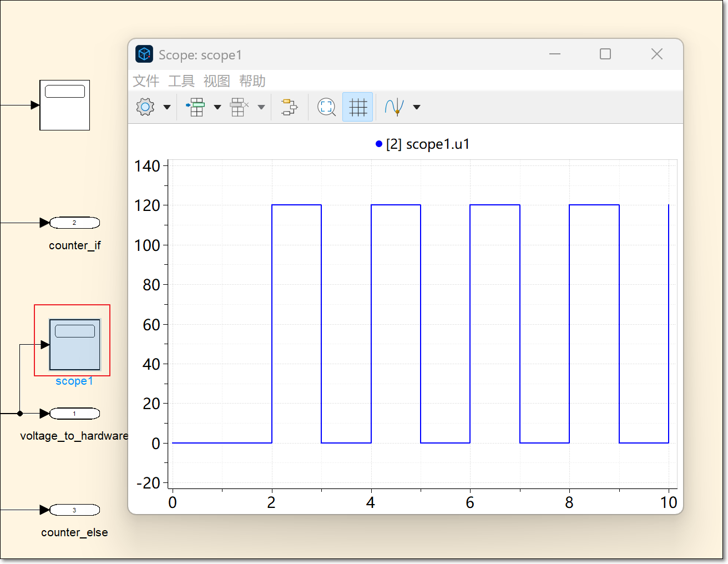This screenshot has height=564, width=728.
Task: Click the add subplot layout icon
Action: point(196,107)
